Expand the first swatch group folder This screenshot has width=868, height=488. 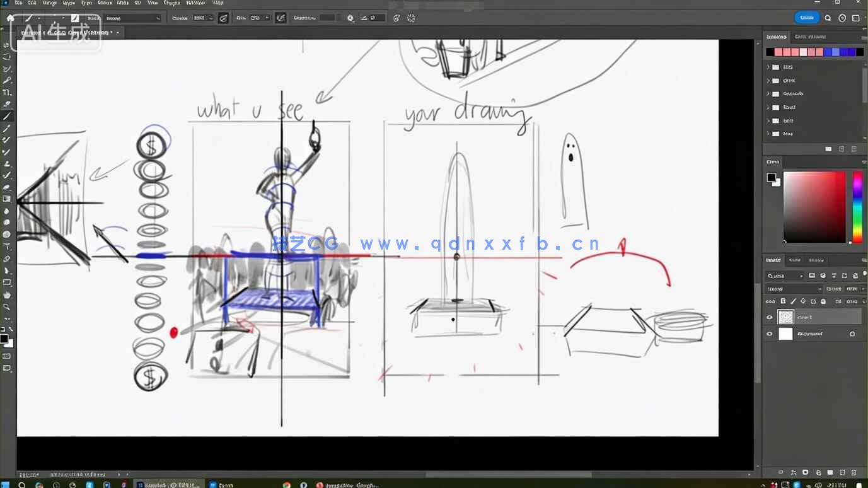768,67
